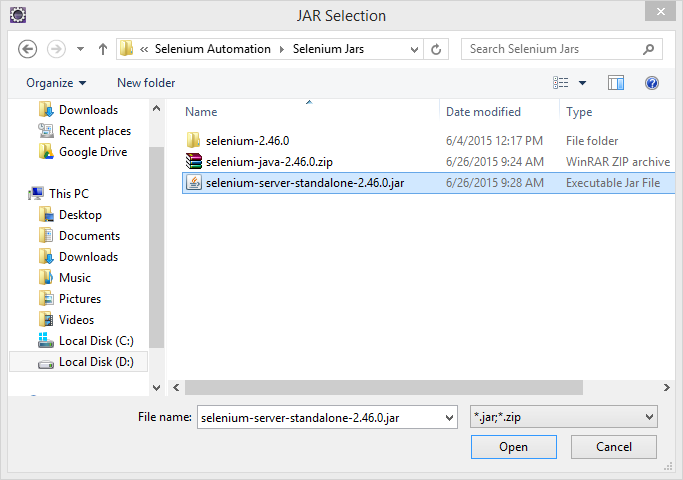Click the WinRAR icon of selenium-java zip
683x480 pixels.
tap(193, 162)
